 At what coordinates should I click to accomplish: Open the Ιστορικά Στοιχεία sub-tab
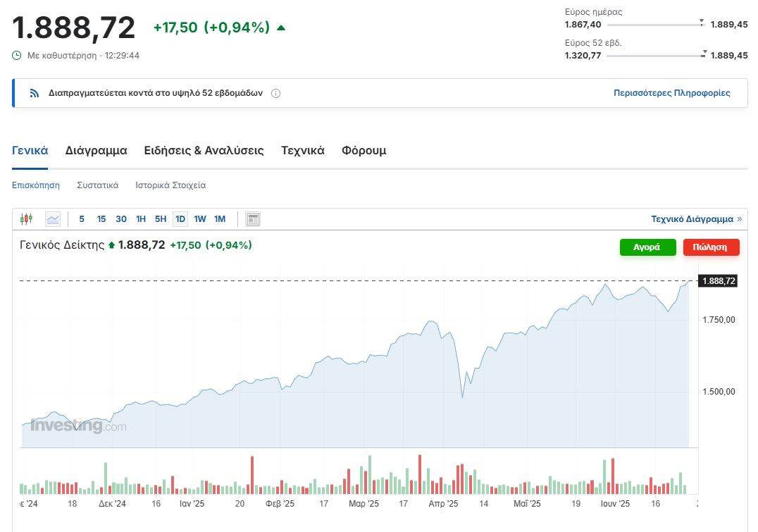click(170, 185)
